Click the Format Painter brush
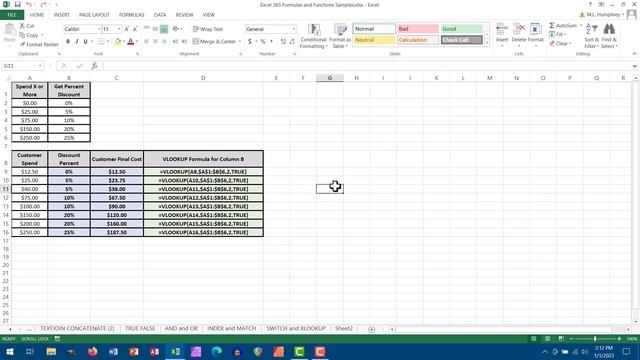 coord(39,44)
